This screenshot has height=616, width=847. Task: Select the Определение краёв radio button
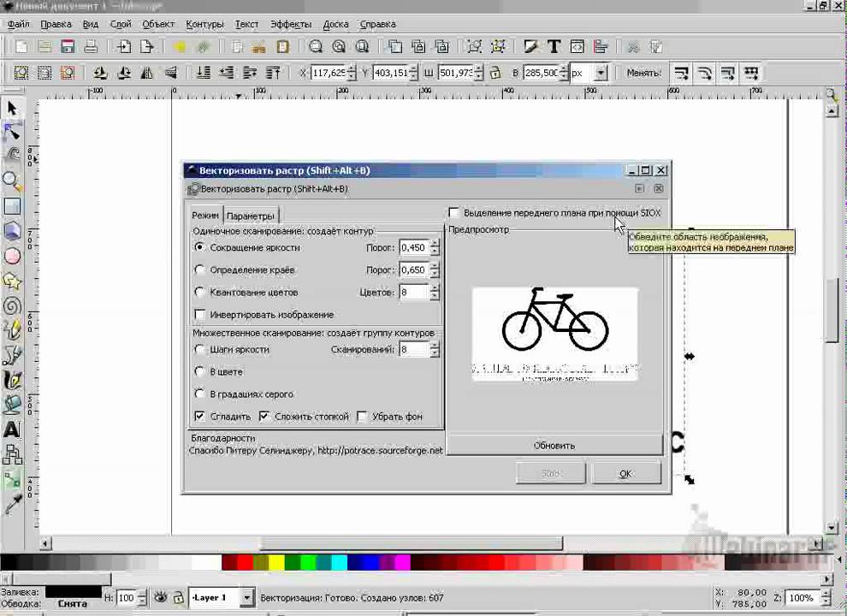[x=200, y=269]
